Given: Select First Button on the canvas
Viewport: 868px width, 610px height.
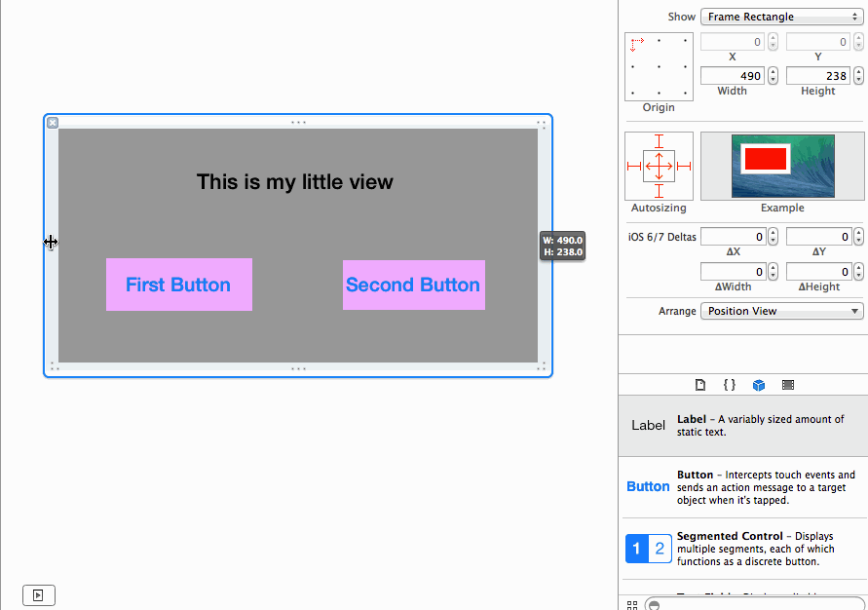Looking at the screenshot, I should coord(178,285).
